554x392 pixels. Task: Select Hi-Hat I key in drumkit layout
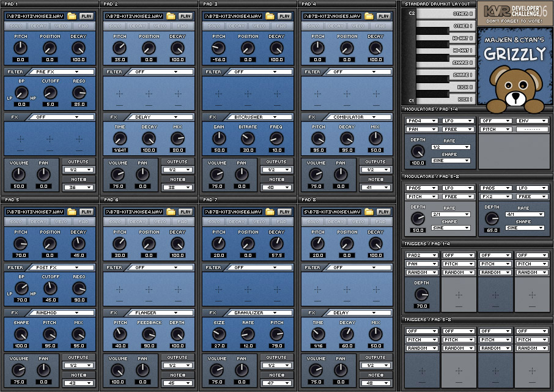pyautogui.click(x=462, y=51)
